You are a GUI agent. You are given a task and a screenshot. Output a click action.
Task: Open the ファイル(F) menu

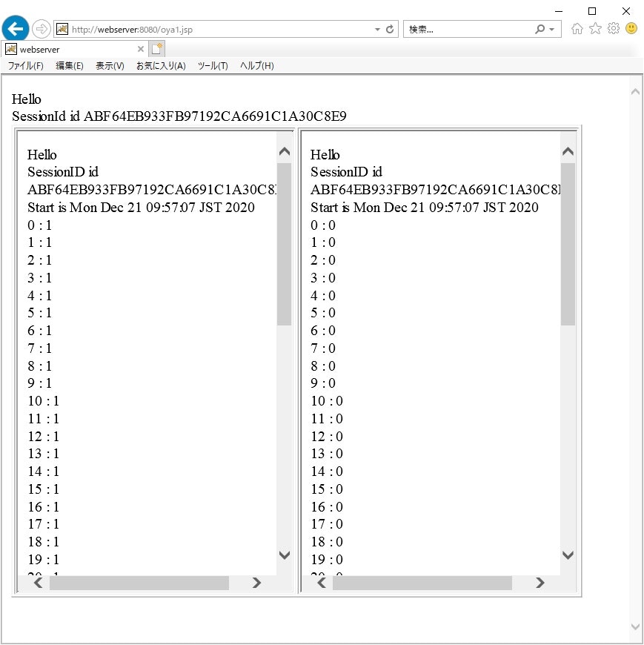(x=25, y=66)
